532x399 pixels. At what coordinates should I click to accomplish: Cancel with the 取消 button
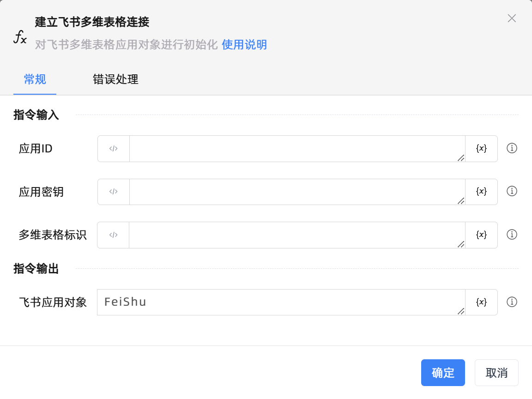496,373
